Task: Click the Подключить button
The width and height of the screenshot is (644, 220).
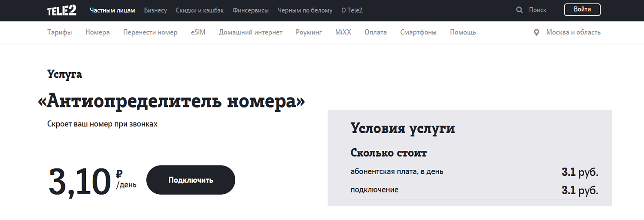Action: [x=191, y=180]
